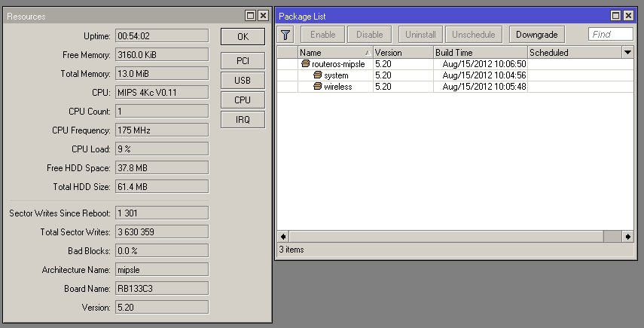The image size is (644, 328).
Task: Select the wireless package icon
Action: pyautogui.click(x=318, y=86)
